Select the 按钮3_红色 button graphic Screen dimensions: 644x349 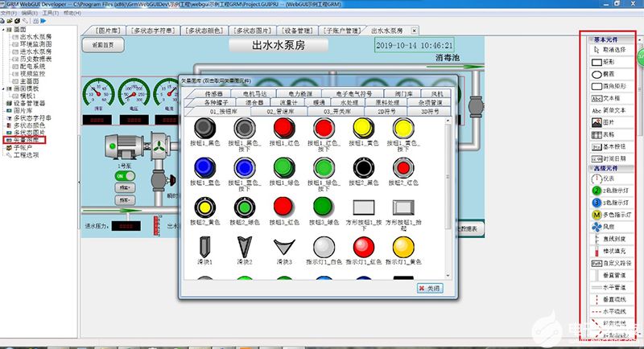[x=283, y=207]
